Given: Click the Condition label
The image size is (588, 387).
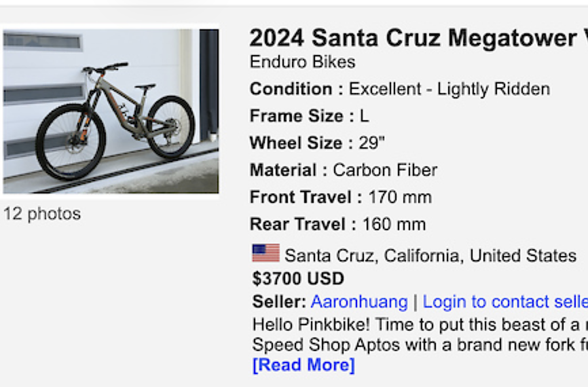Looking at the screenshot, I should pos(291,89).
